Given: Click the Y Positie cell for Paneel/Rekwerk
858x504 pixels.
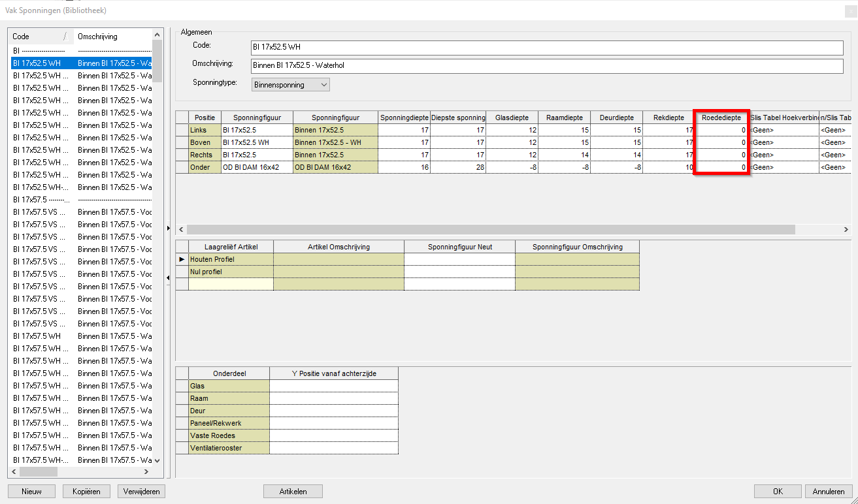Looking at the screenshot, I should (334, 423).
